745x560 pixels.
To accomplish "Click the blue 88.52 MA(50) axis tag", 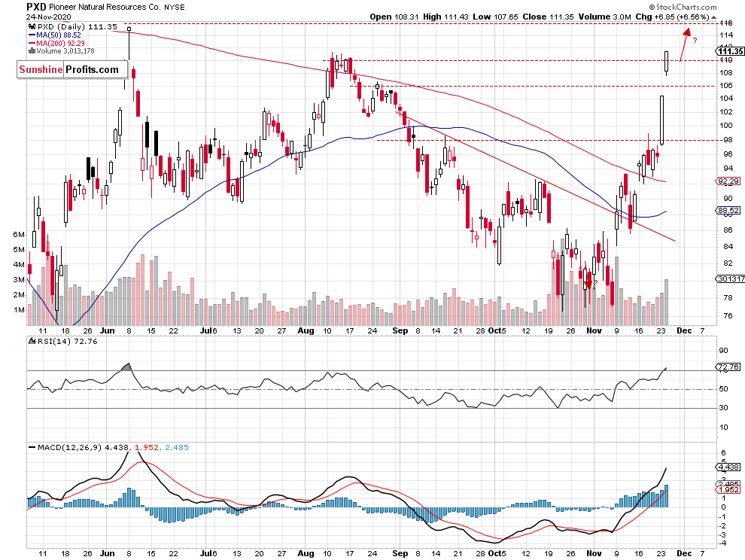I will 728,210.
